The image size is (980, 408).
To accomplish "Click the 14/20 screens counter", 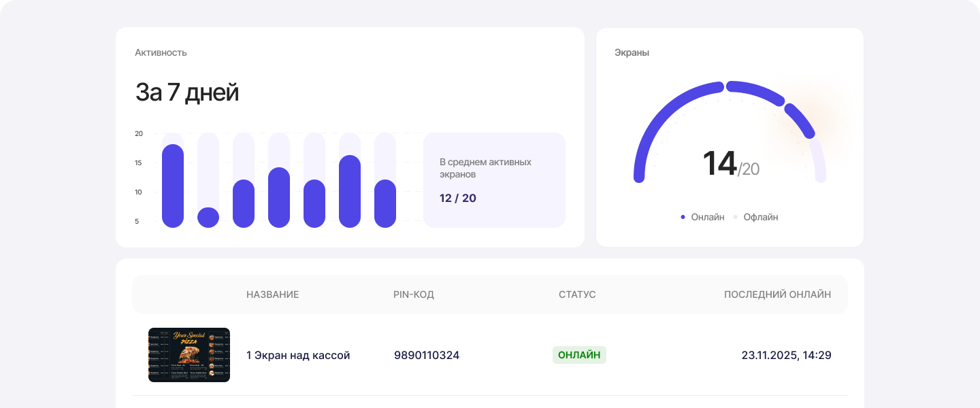I will (x=730, y=164).
